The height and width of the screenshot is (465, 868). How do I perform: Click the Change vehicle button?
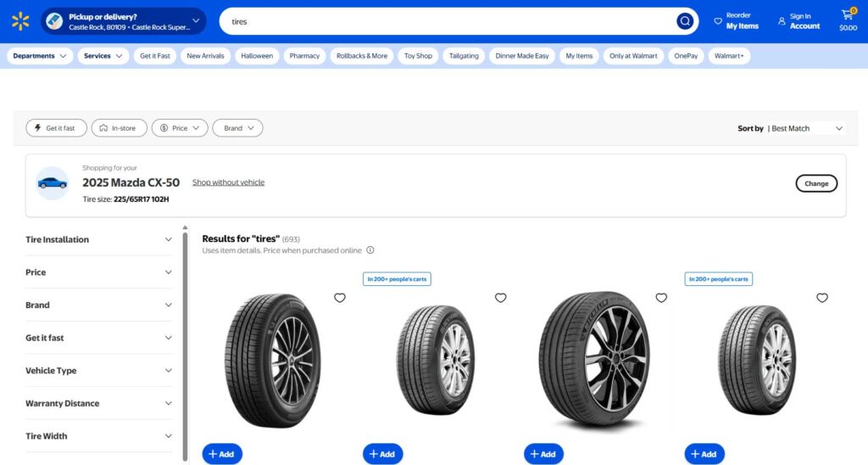click(x=816, y=183)
